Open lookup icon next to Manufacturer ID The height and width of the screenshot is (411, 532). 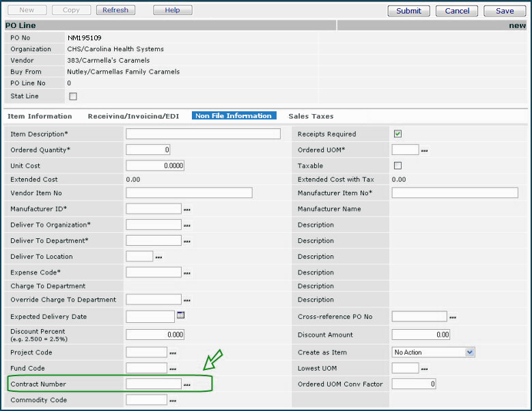(187, 210)
